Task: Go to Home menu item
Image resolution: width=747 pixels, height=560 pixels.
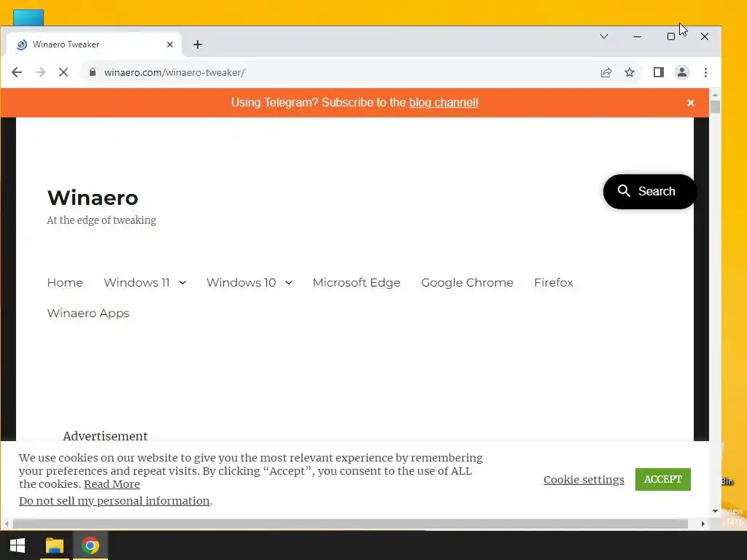Action: coord(65,282)
